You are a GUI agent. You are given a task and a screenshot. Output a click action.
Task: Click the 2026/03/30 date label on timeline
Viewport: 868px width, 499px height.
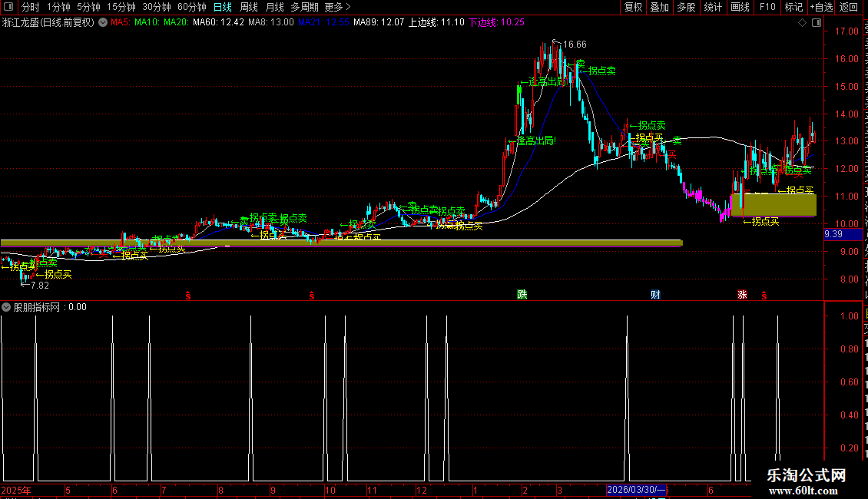(x=635, y=490)
